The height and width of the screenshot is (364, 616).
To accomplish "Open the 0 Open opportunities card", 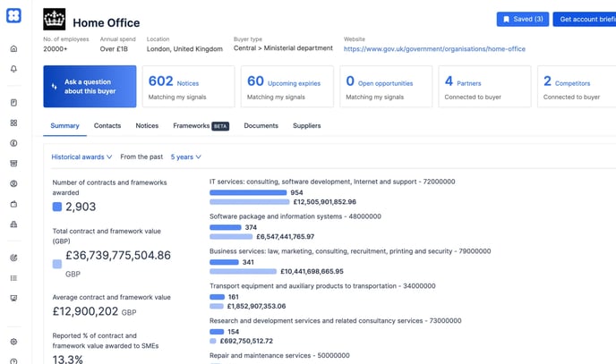I will tap(386, 86).
